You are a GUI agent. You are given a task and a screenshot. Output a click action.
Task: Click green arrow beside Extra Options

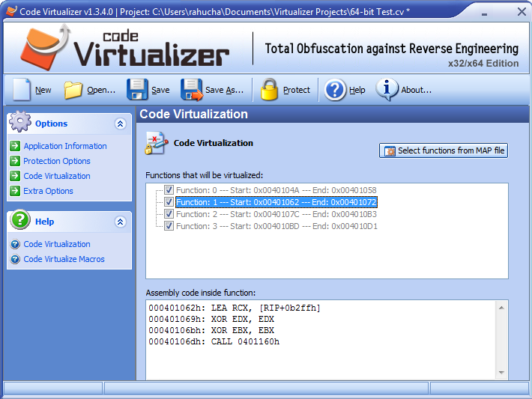[x=15, y=191]
